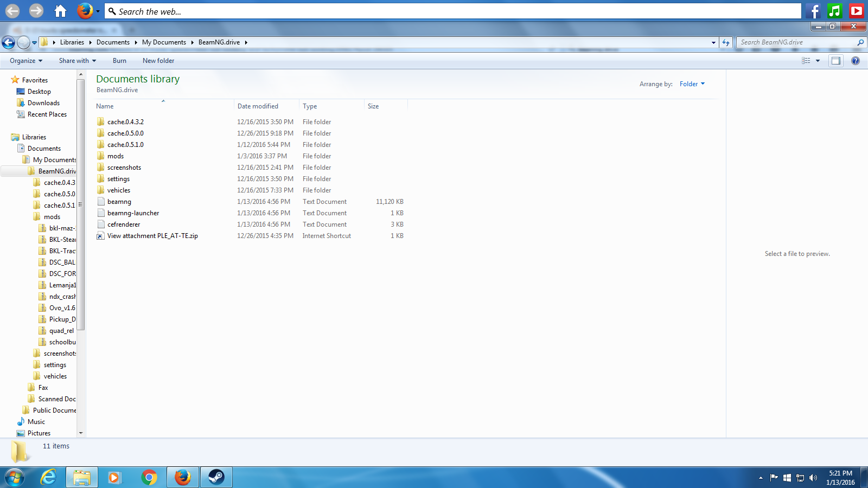Image resolution: width=868 pixels, height=488 pixels.
Task: Select Music library in navigation pane
Action: tap(36, 422)
